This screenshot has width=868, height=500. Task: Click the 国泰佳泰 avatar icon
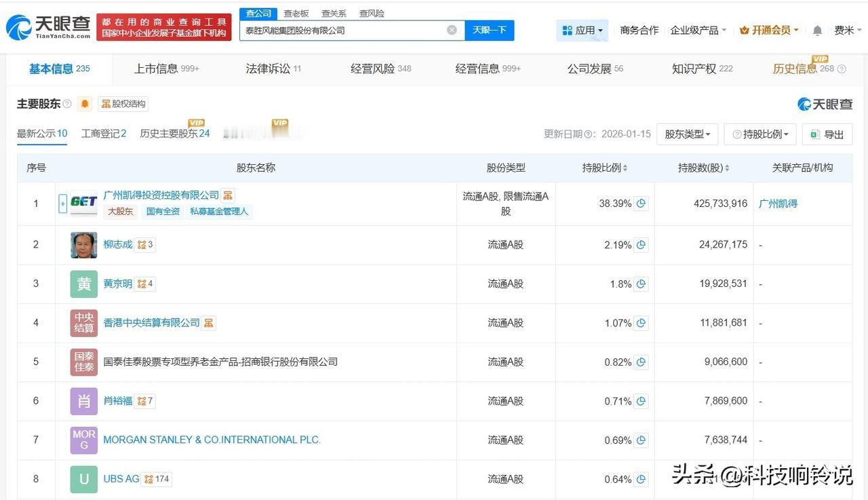click(84, 362)
